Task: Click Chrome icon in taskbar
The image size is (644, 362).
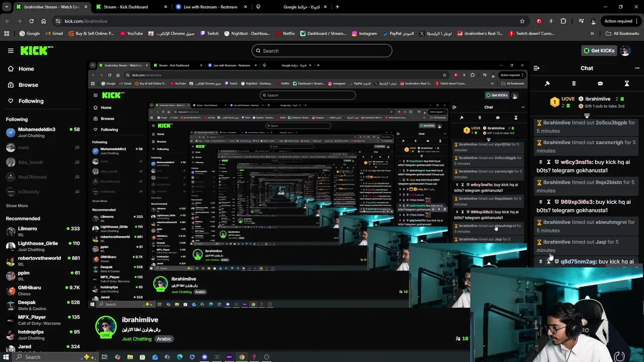Action: [242, 357]
